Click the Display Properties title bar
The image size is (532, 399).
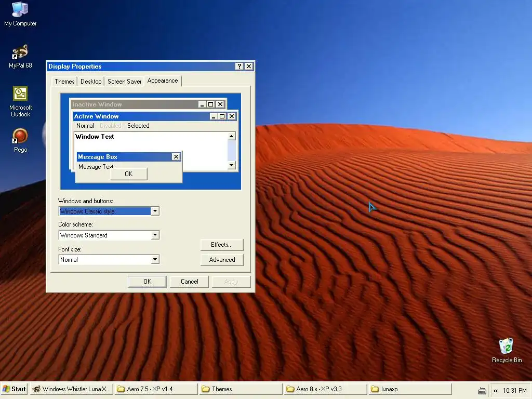tap(150, 66)
